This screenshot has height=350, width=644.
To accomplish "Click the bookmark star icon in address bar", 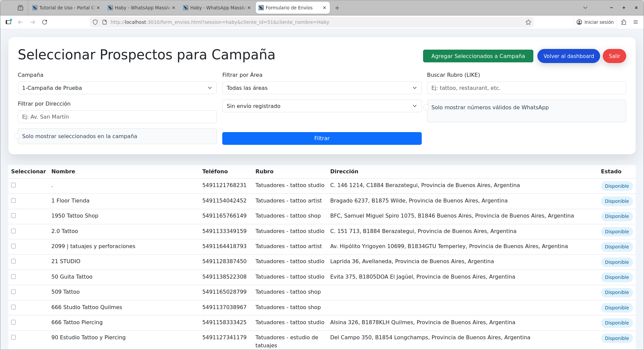I will (x=528, y=22).
